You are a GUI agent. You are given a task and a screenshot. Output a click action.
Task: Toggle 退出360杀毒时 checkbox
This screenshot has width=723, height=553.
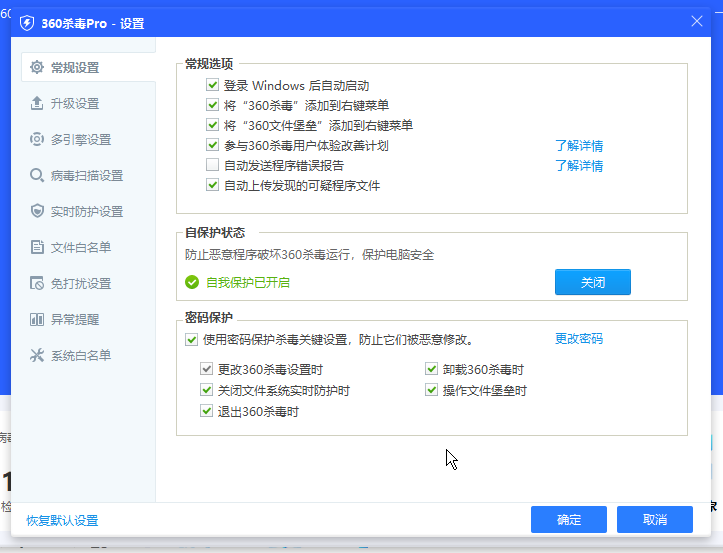pyautogui.click(x=206, y=411)
